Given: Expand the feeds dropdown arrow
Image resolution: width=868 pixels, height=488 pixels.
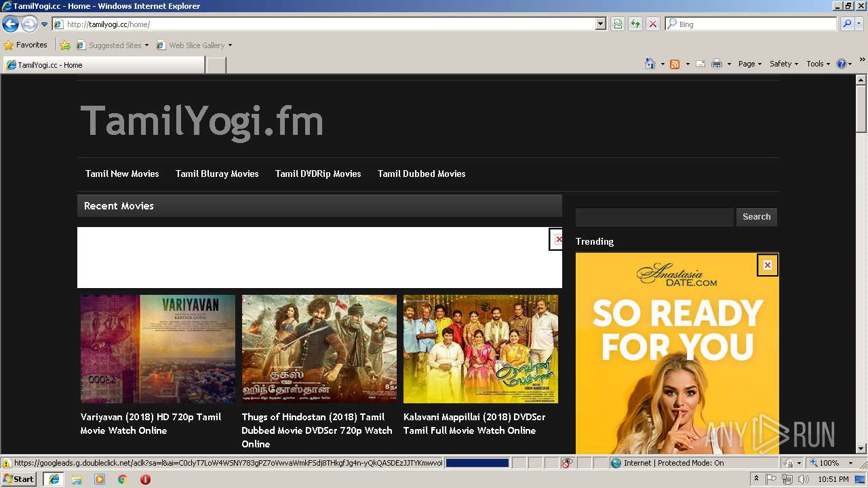Looking at the screenshot, I should pyautogui.click(x=688, y=64).
